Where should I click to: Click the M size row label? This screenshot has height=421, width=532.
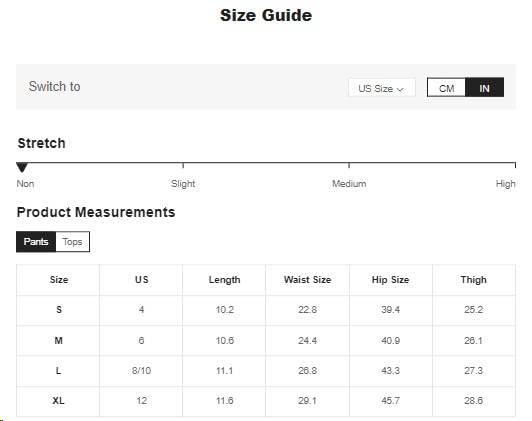(x=58, y=340)
